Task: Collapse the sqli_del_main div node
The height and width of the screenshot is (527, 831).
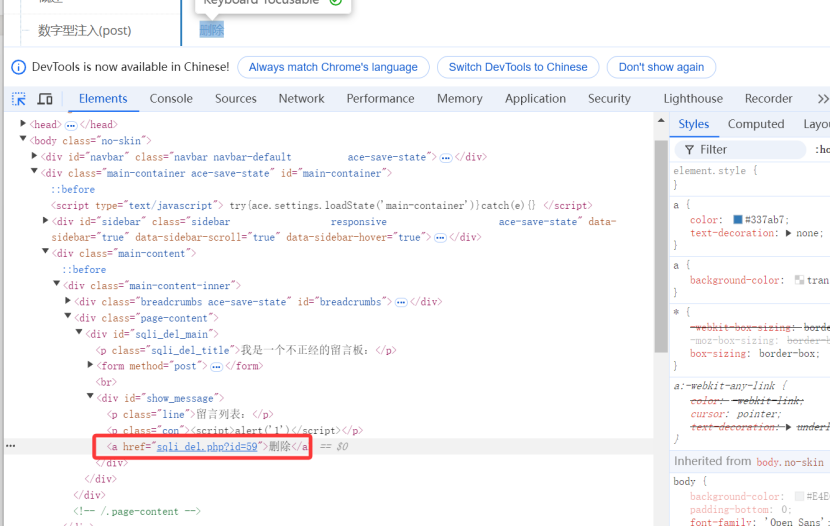Action: tap(79, 332)
